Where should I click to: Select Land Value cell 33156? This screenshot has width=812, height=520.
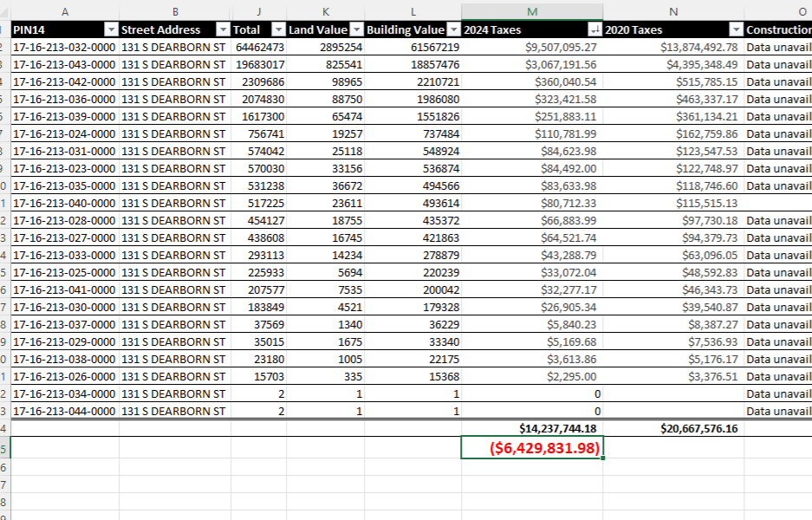tap(325, 168)
